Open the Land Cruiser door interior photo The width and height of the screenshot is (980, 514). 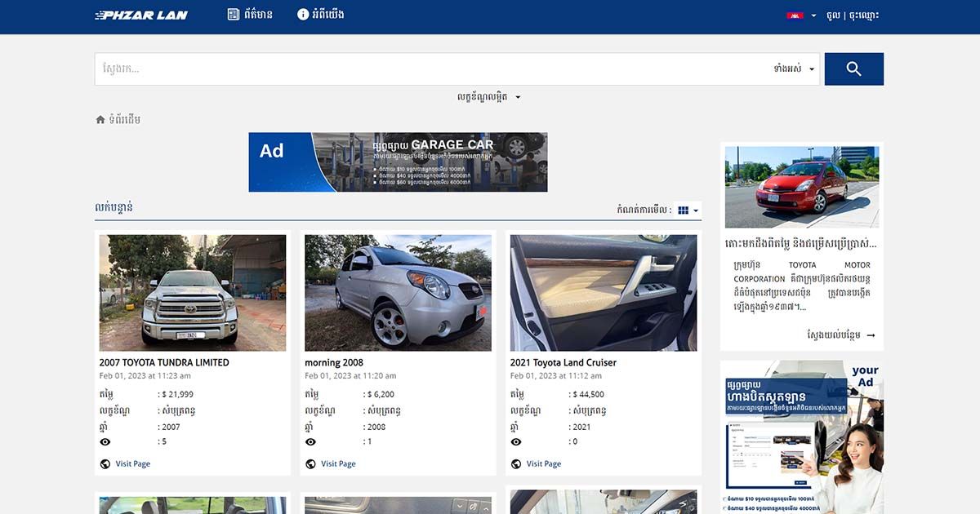(604, 293)
